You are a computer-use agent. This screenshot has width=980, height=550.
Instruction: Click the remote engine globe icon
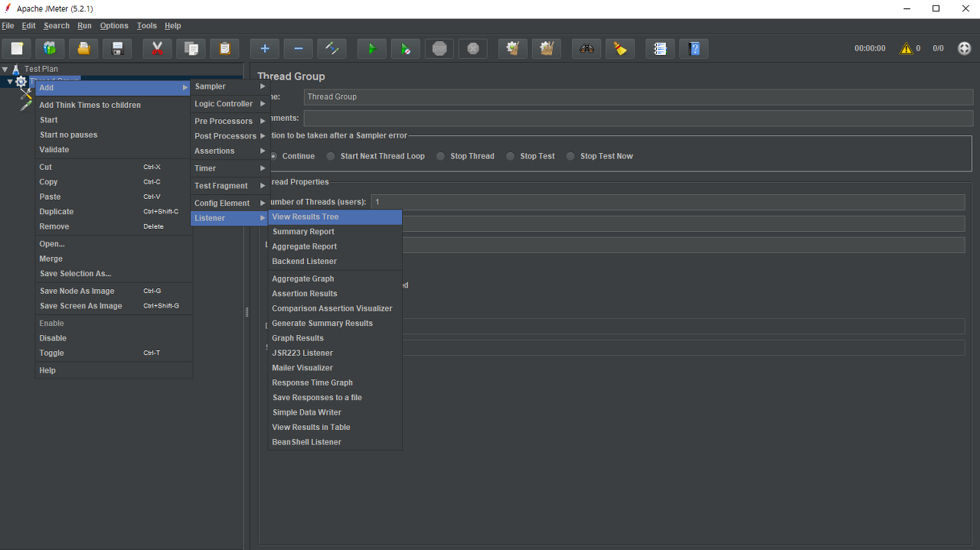coord(964,48)
